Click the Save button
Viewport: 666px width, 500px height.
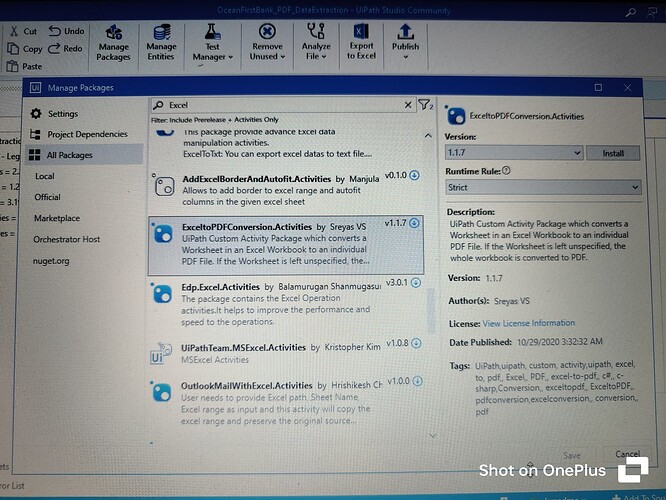click(x=572, y=455)
